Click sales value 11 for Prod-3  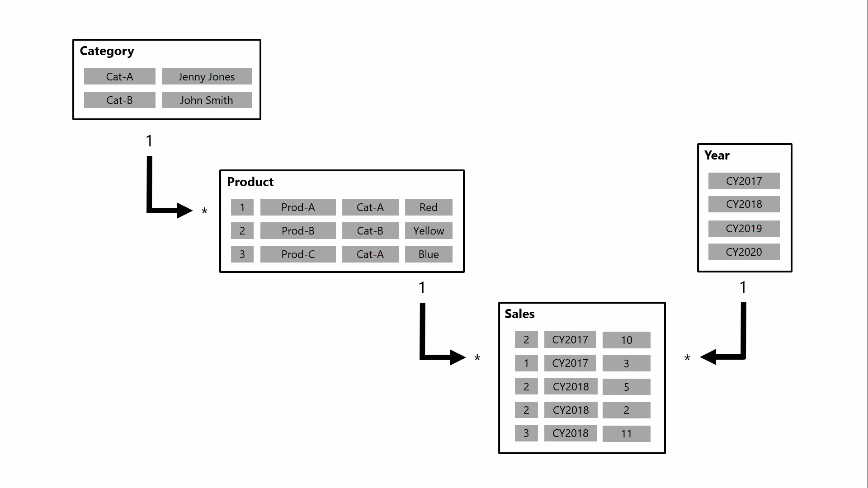click(x=626, y=433)
